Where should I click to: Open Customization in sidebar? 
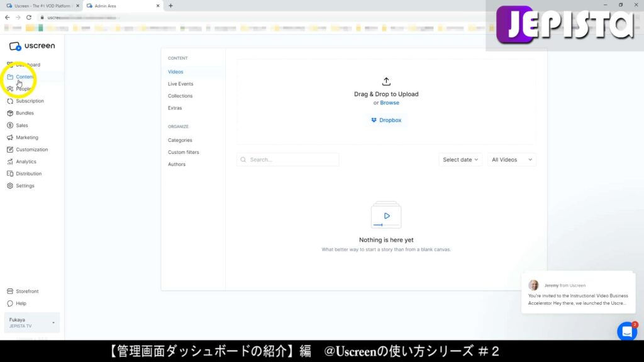(x=31, y=150)
